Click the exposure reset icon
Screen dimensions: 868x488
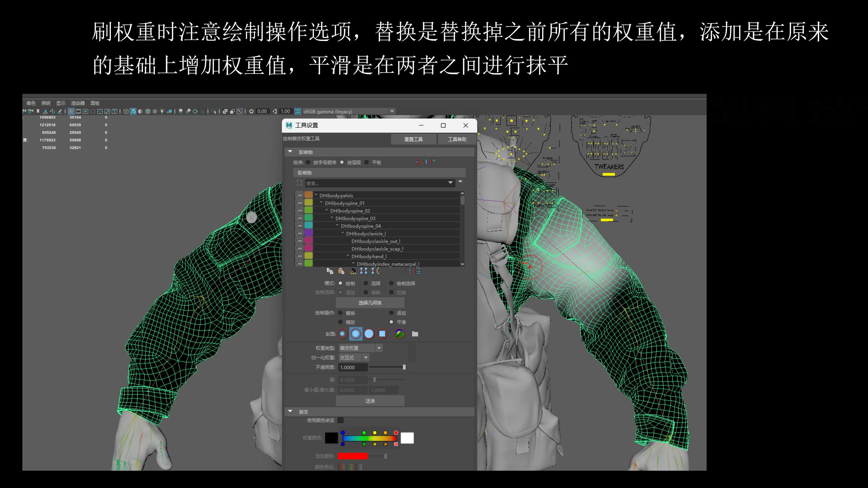pos(252,111)
